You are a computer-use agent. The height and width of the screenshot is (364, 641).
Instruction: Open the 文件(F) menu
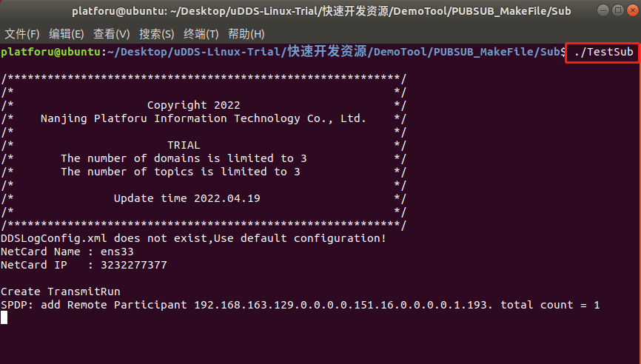click(22, 34)
